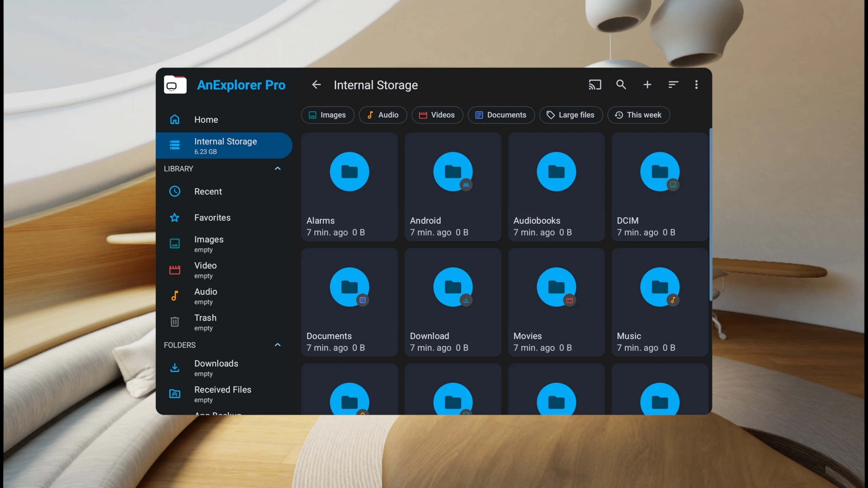Click the Video label in sidebar

(x=205, y=265)
